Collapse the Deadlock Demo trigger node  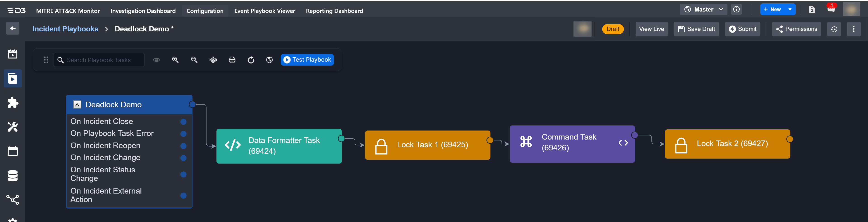pyautogui.click(x=77, y=104)
